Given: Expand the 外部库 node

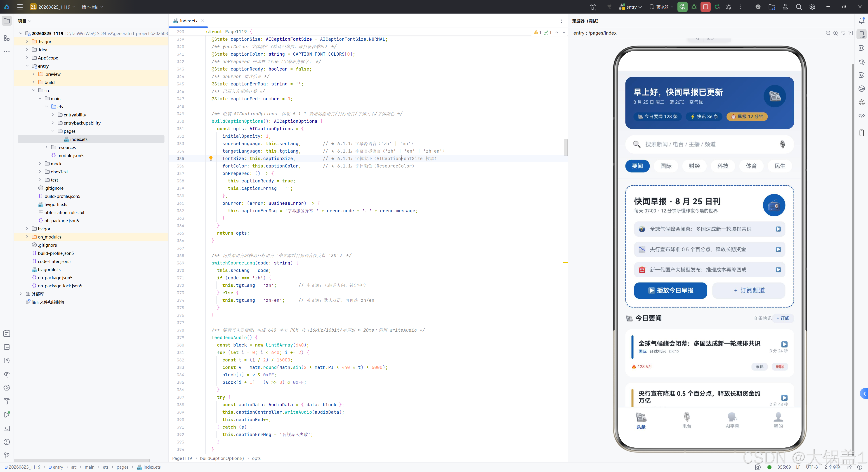Looking at the screenshot, I should click(21, 294).
